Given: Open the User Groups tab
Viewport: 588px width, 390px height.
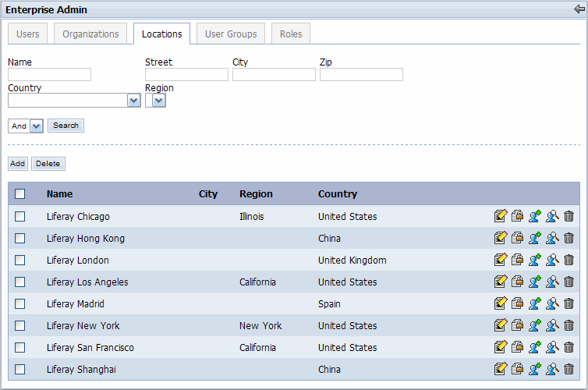Looking at the screenshot, I should coord(231,34).
